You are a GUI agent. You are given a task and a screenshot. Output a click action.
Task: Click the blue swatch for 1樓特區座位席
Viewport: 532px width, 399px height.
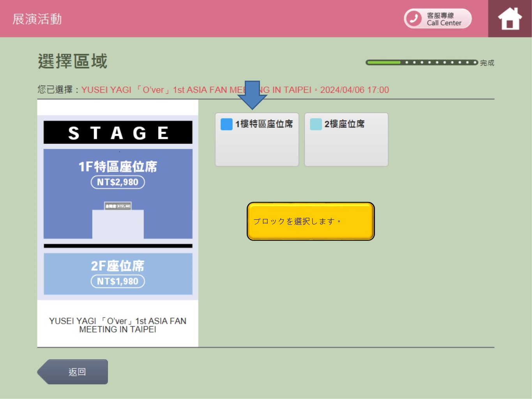point(226,124)
